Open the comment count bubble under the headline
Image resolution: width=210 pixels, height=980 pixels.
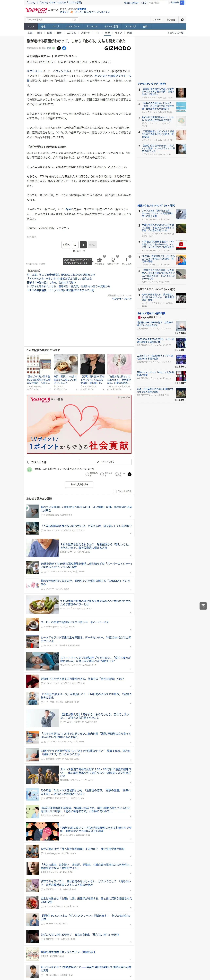(x=49, y=48)
